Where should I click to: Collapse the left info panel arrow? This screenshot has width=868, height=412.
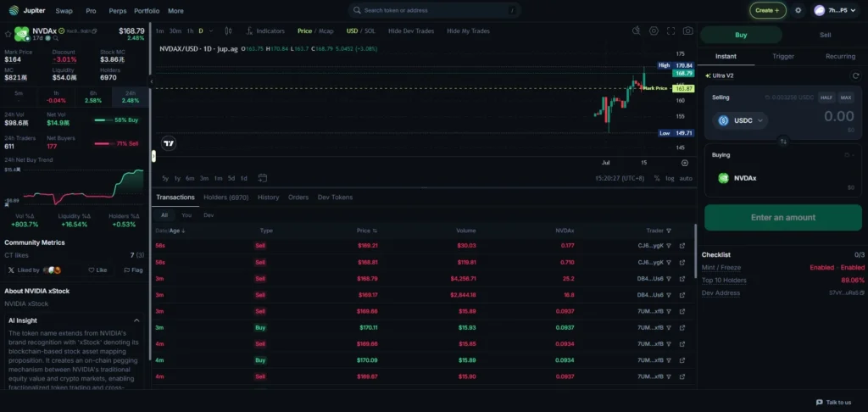[151, 81]
